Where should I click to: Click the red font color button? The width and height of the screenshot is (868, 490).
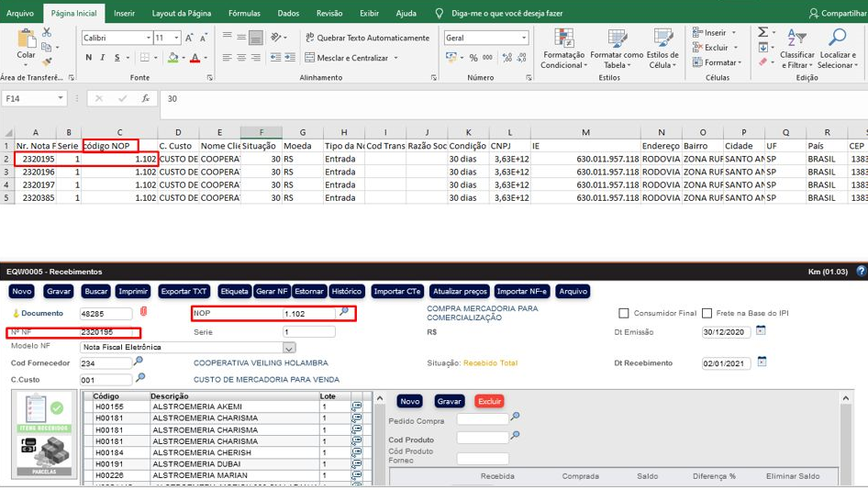(195, 58)
